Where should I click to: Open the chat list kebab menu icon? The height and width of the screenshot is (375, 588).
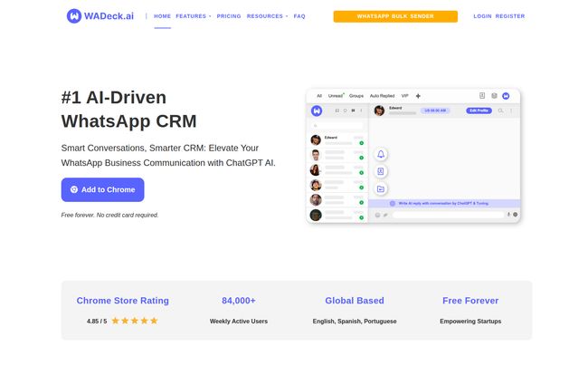click(361, 111)
